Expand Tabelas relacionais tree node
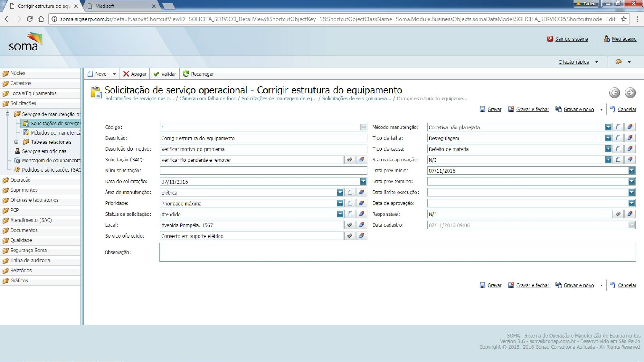644x362 pixels. pyautogui.click(x=16, y=142)
